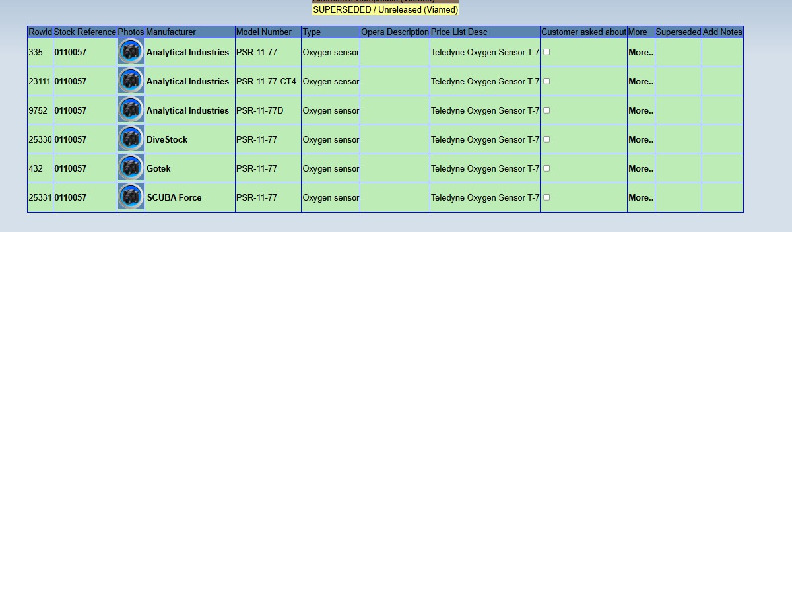
Task: Click the SUPERSEDED / Unreleased legend label
Action: click(385, 10)
